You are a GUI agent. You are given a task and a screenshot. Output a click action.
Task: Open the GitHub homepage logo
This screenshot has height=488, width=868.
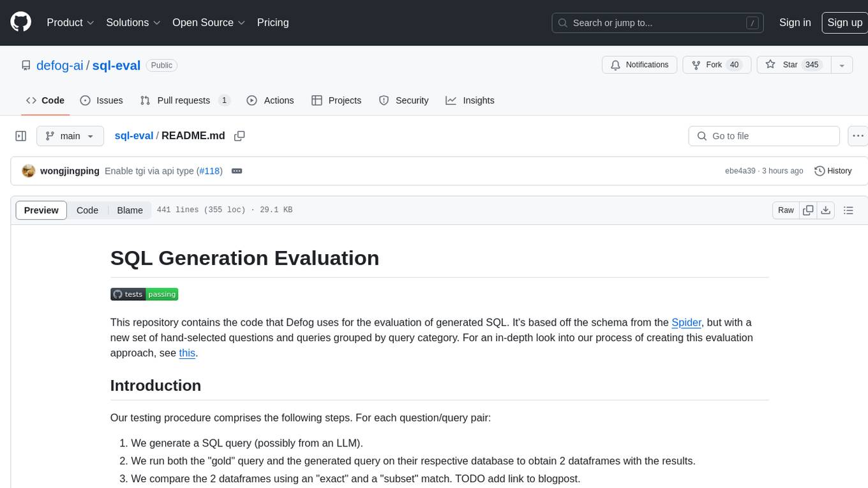pos(20,22)
